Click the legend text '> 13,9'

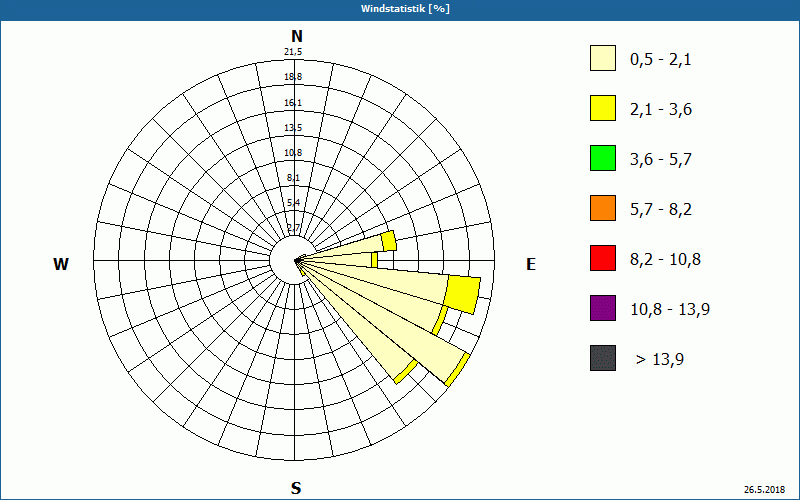[x=660, y=360]
